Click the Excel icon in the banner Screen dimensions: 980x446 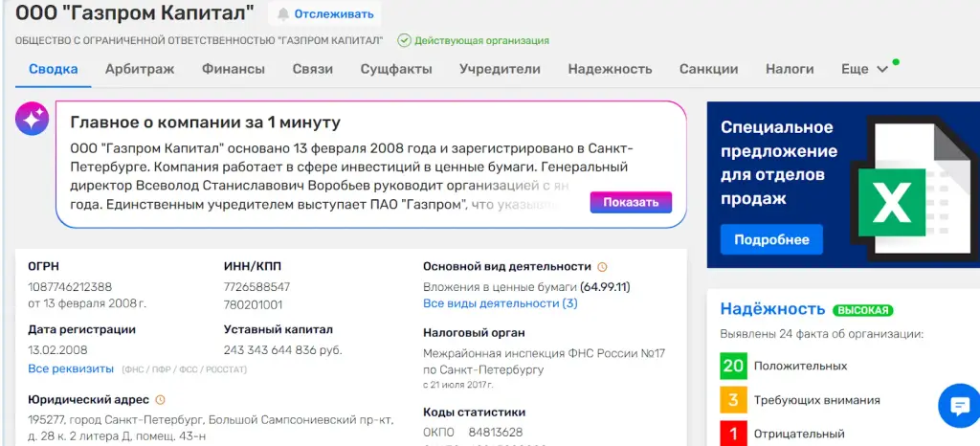(891, 202)
